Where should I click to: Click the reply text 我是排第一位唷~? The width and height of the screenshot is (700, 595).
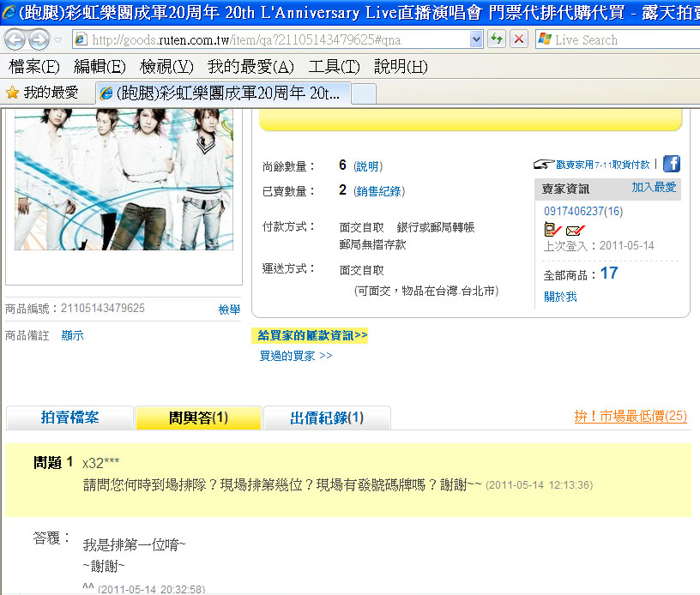tap(134, 544)
